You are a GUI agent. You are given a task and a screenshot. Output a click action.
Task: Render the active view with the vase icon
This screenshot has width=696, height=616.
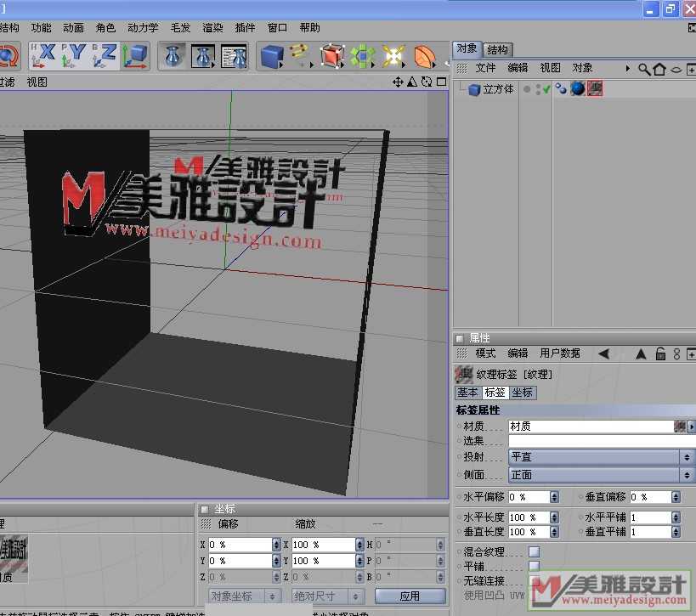(x=173, y=56)
